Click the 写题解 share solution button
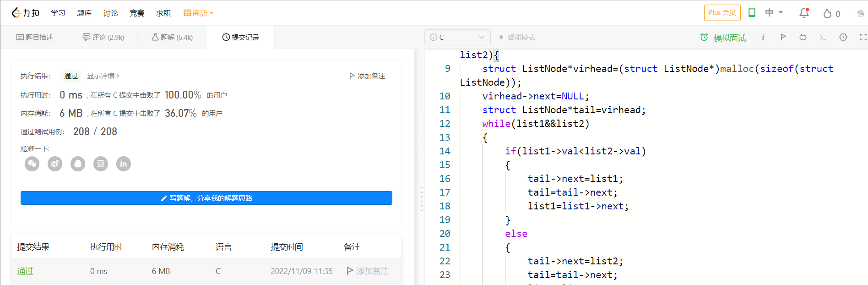 pyautogui.click(x=206, y=198)
